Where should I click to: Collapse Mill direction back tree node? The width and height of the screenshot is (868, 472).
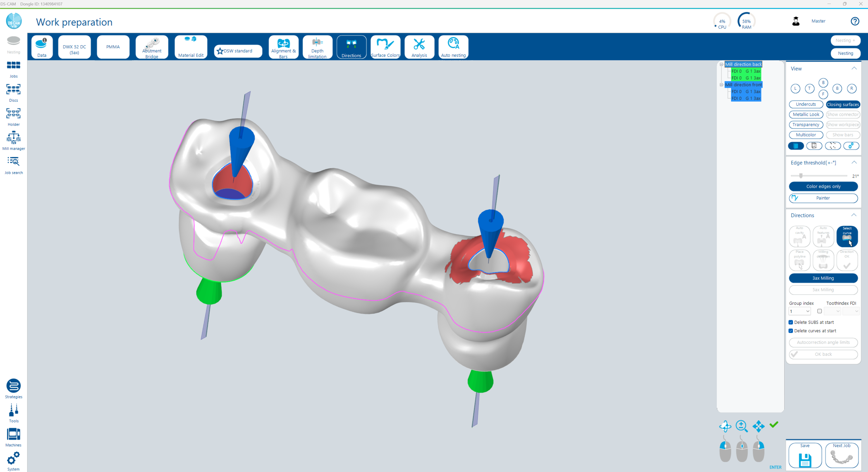pyautogui.click(x=721, y=64)
